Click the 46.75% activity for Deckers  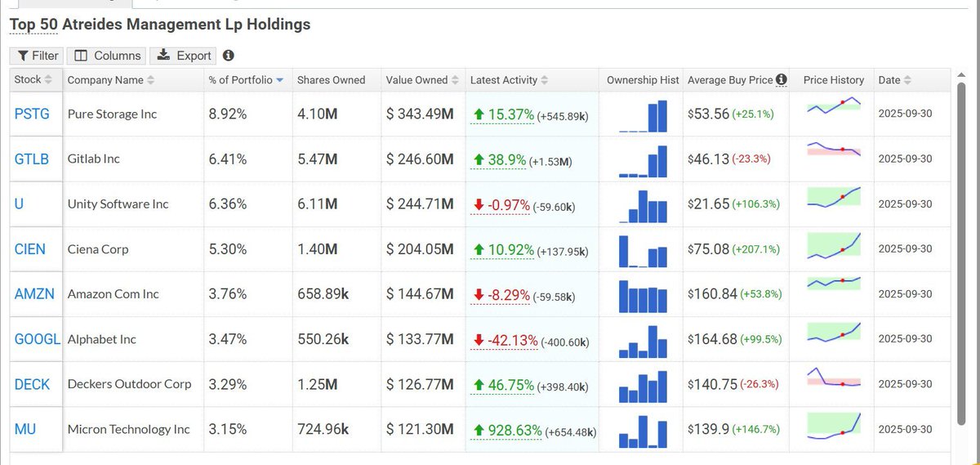(x=503, y=385)
